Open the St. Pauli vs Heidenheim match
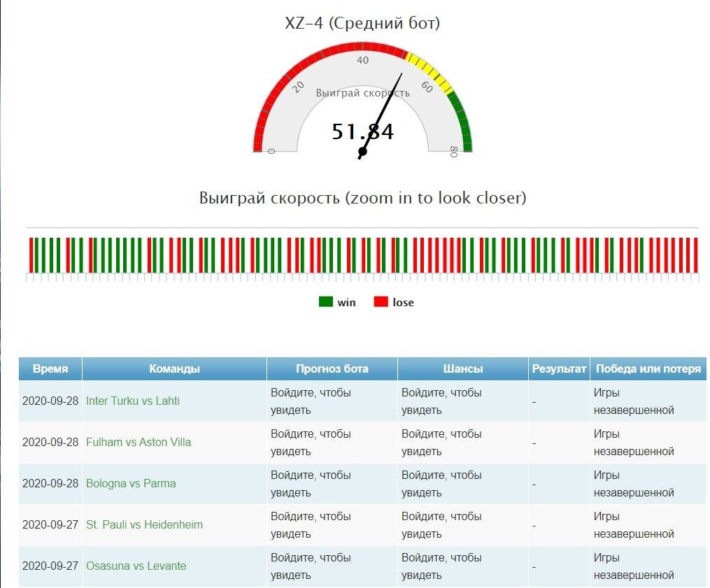 (144, 524)
